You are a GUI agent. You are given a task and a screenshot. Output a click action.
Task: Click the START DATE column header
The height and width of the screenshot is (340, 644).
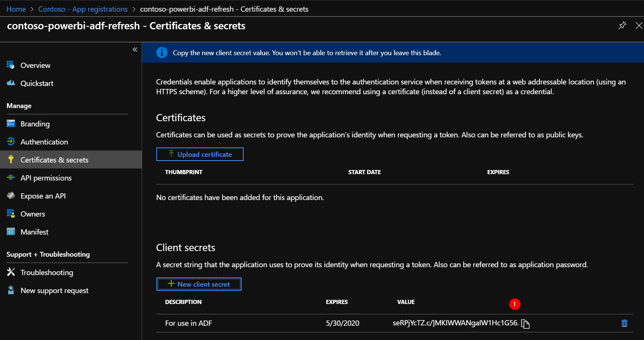[x=364, y=172]
